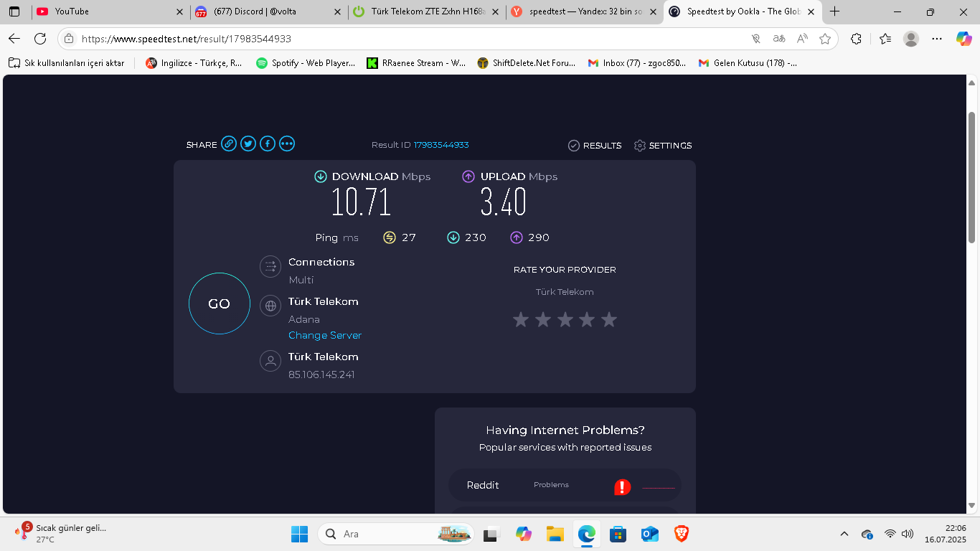Rate Türk Telekom one star
This screenshot has width=980, height=551.
coord(521,319)
